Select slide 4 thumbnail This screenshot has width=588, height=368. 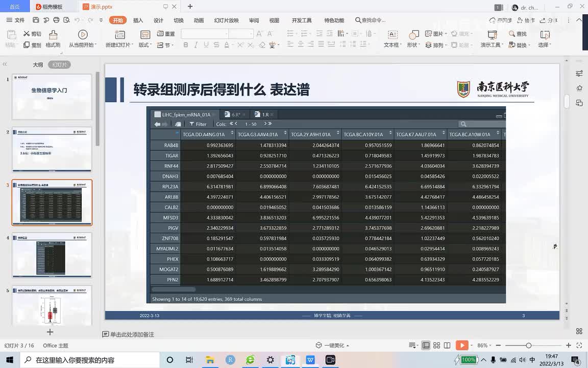pos(52,255)
